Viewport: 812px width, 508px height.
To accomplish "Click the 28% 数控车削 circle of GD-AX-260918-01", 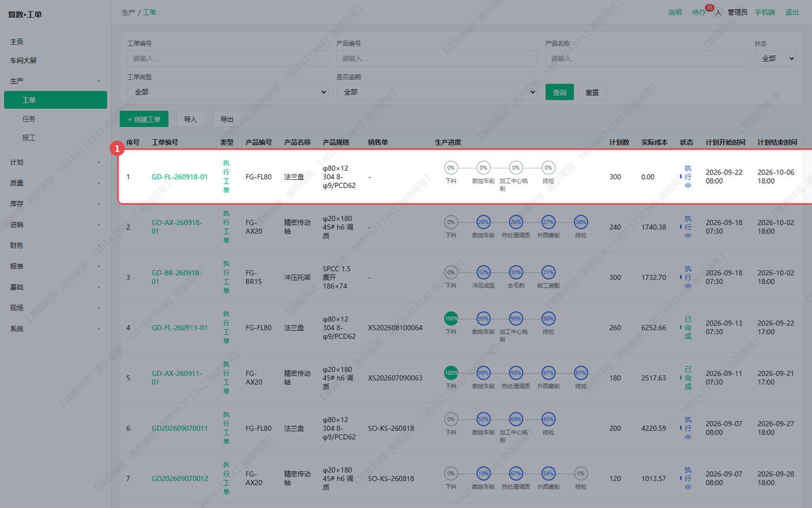I will (x=483, y=222).
